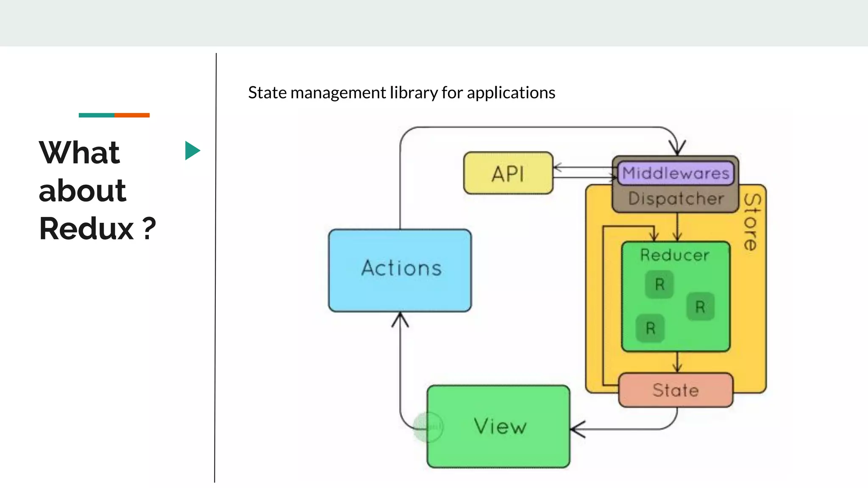868x488 pixels.
Task: Click the 'What about Redux ?' title
Action: (x=97, y=190)
